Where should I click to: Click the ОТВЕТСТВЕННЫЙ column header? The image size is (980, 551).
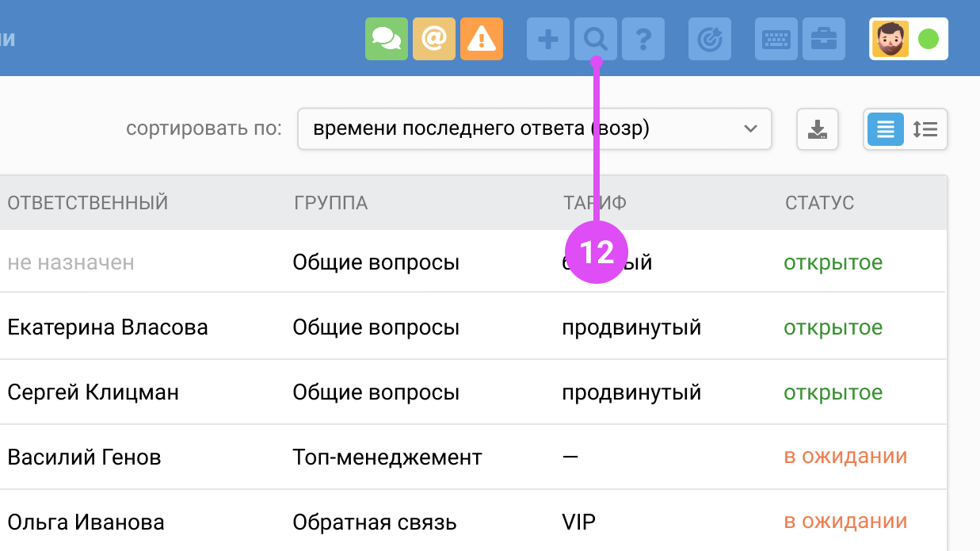(x=88, y=203)
